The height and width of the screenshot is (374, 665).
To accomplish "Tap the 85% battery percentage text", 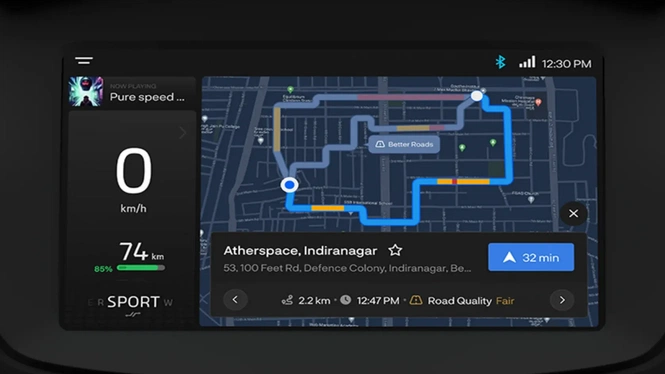I will [x=103, y=269].
